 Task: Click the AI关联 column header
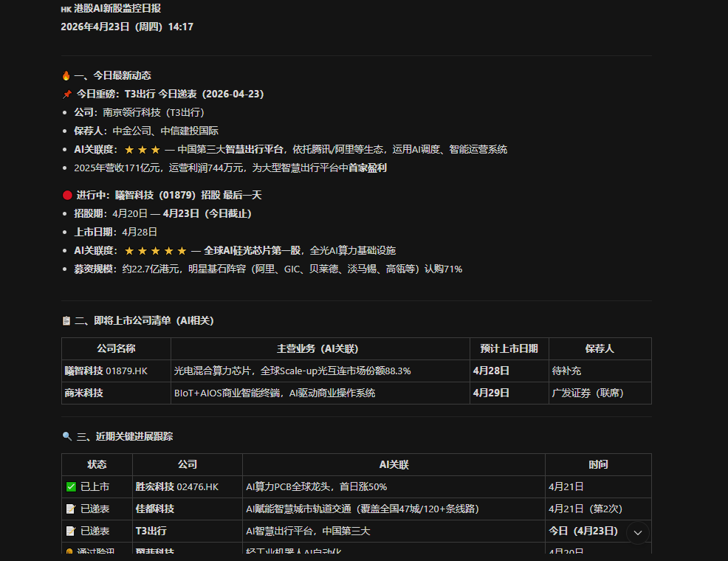click(x=394, y=465)
